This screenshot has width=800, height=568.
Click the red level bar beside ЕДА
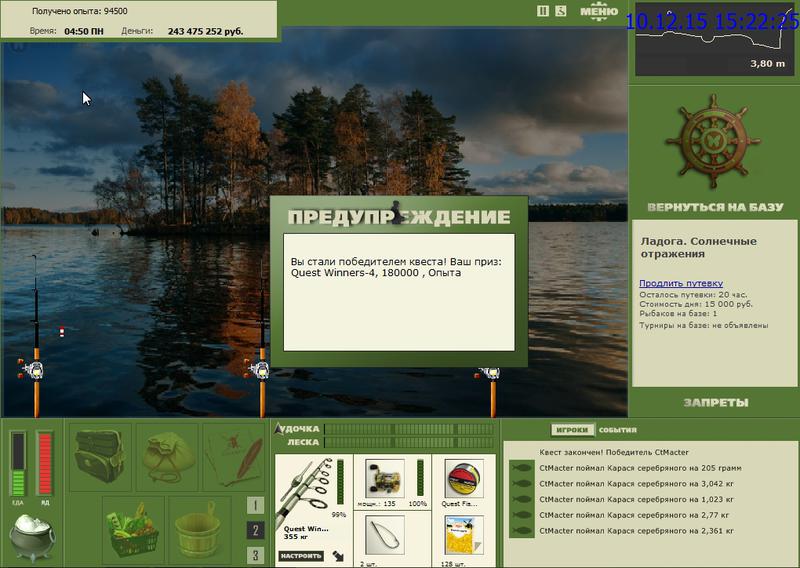(45, 463)
